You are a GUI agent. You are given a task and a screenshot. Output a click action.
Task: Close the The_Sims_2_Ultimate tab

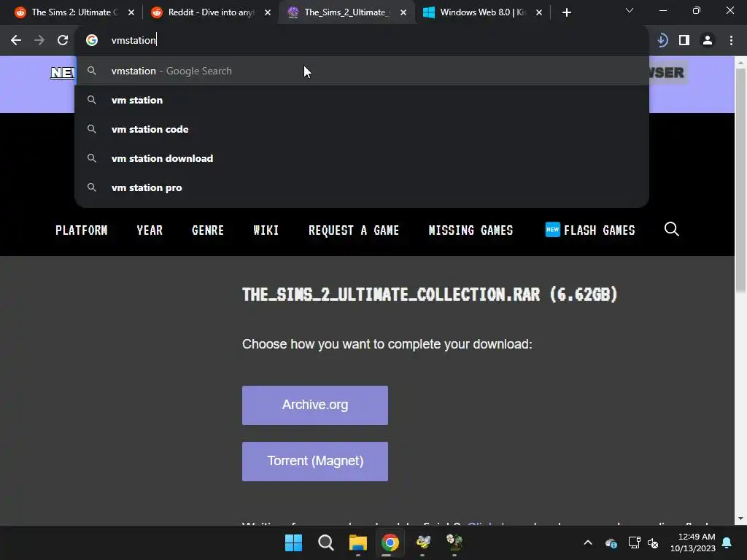coord(403,12)
